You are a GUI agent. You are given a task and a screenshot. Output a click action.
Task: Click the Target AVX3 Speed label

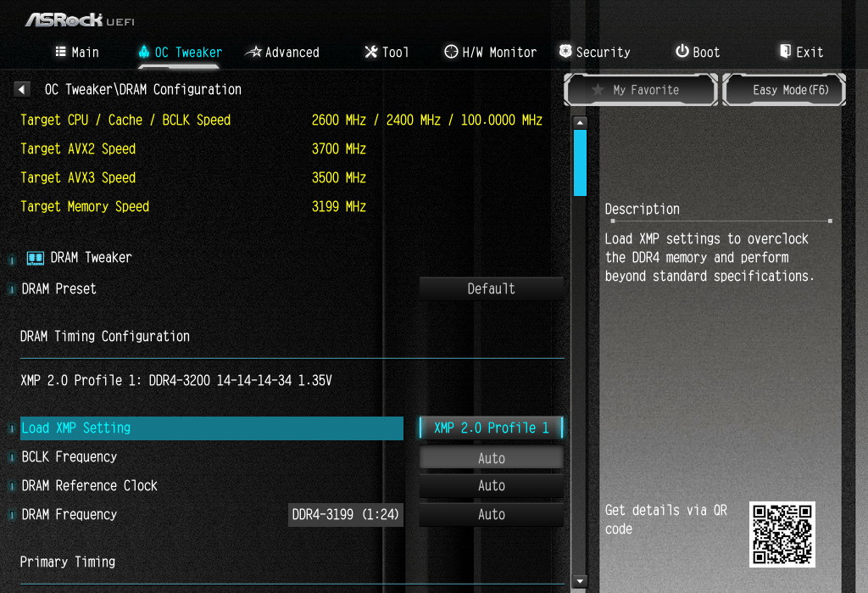(x=78, y=178)
